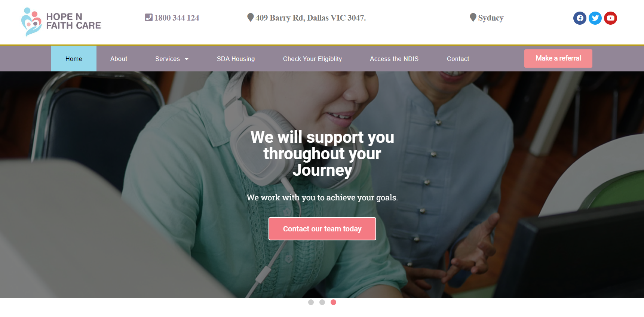Call the 1800 344 124 number link

click(x=177, y=18)
